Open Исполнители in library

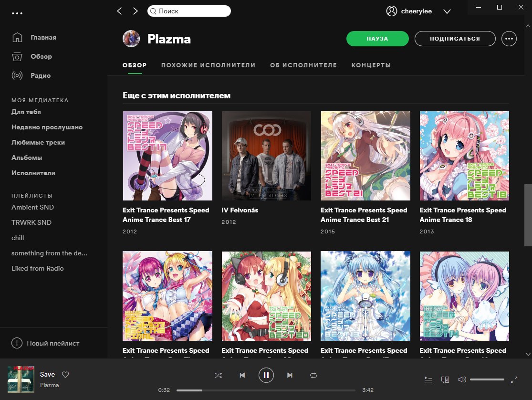point(33,173)
